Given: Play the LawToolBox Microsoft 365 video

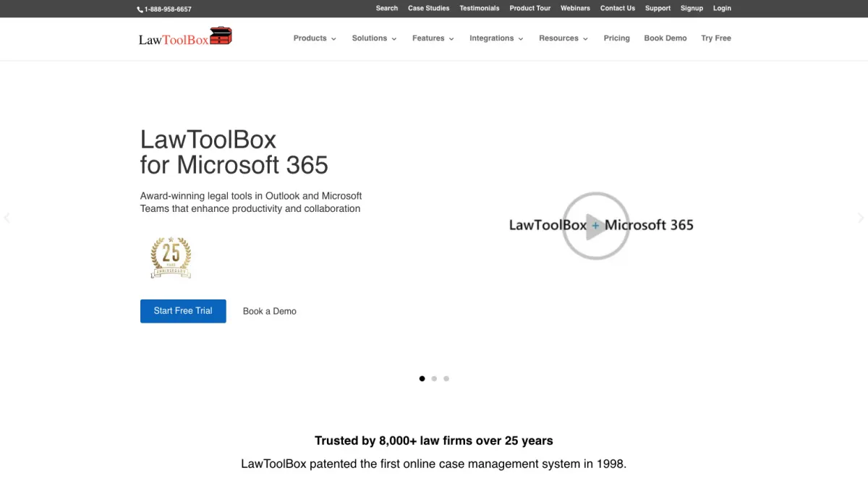Looking at the screenshot, I should pos(595,225).
